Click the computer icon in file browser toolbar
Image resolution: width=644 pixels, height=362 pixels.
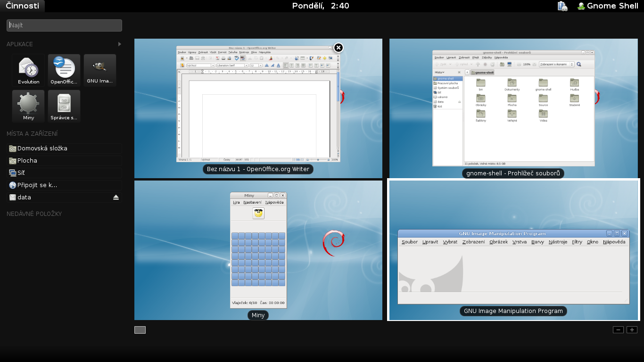(x=509, y=64)
